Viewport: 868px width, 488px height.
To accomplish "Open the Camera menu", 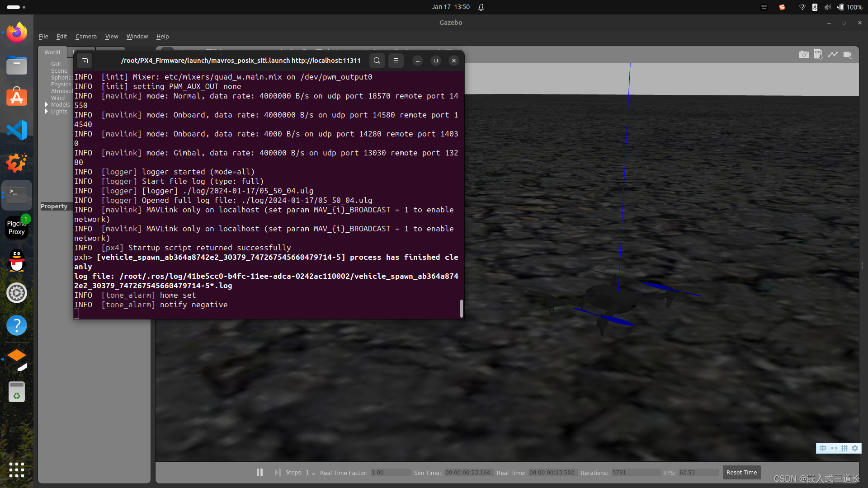I will coord(86,37).
